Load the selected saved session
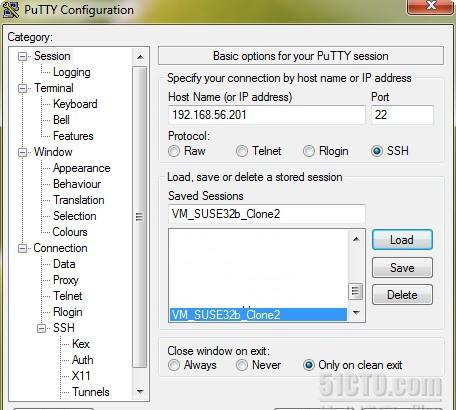456x410 pixels. [x=402, y=240]
